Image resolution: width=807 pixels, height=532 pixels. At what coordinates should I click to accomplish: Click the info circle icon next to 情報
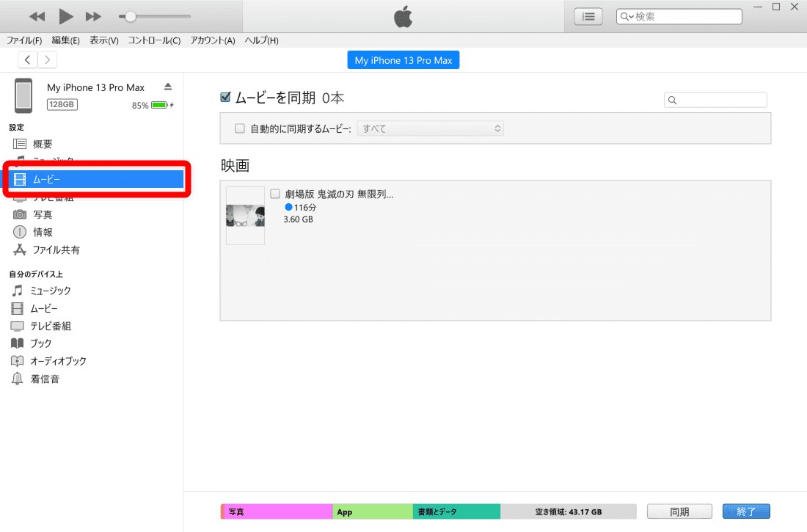[x=20, y=232]
